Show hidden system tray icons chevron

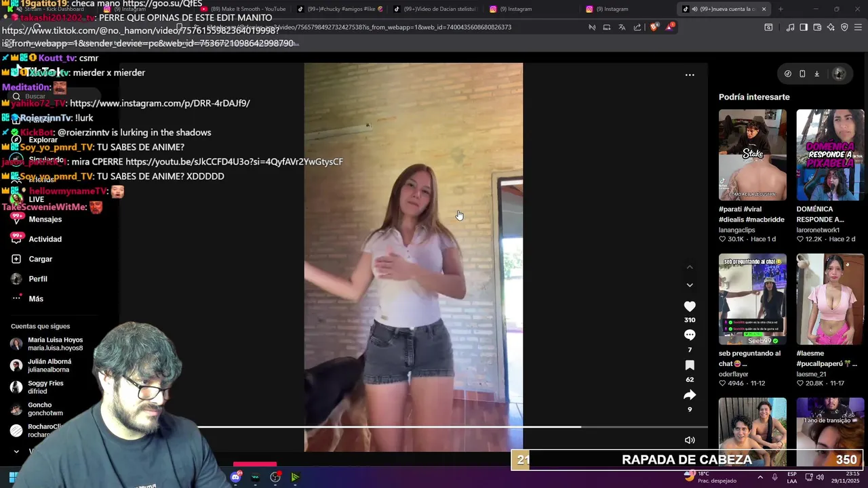tap(760, 477)
